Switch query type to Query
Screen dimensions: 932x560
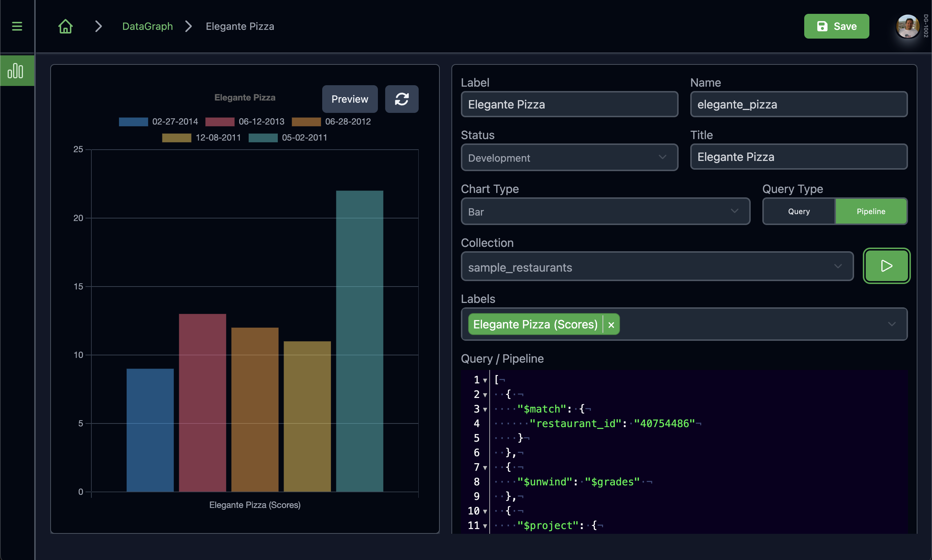(x=798, y=211)
